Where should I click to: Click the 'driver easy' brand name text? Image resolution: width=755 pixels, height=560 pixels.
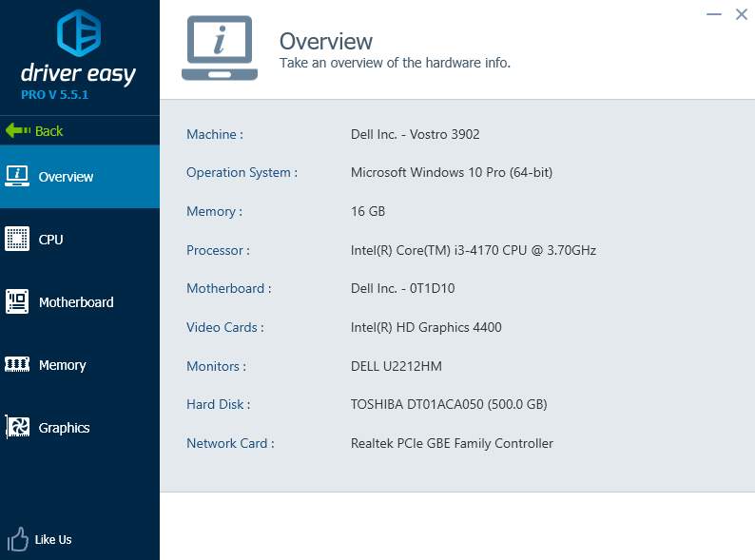79,73
